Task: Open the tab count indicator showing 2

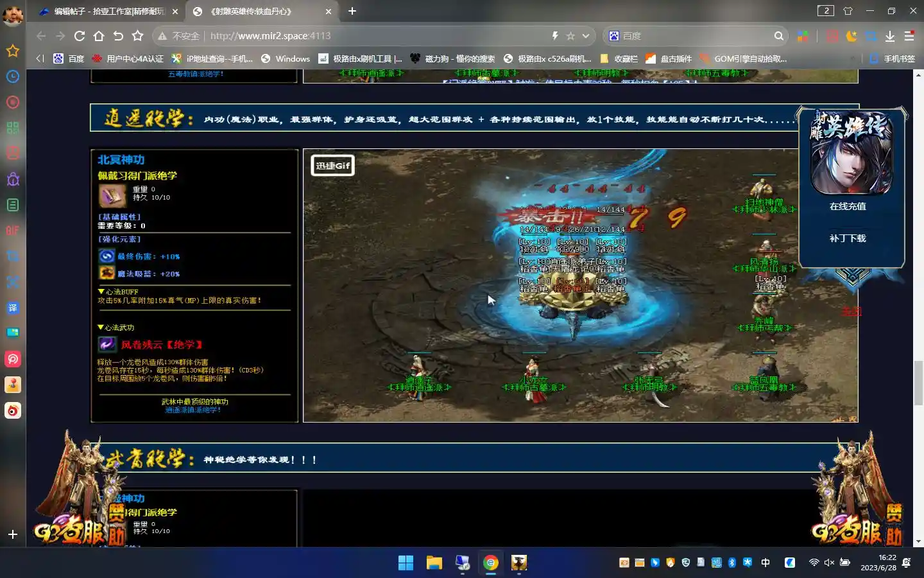Action: coord(826,11)
